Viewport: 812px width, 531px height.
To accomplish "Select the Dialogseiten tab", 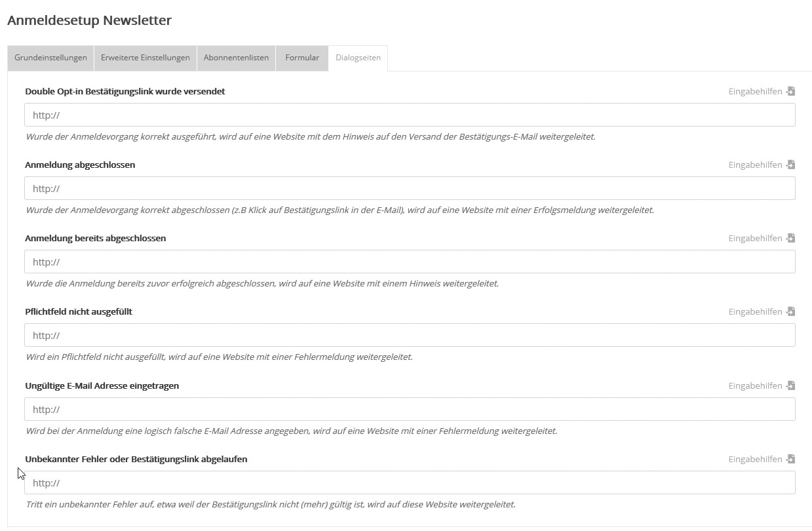I will coord(358,58).
